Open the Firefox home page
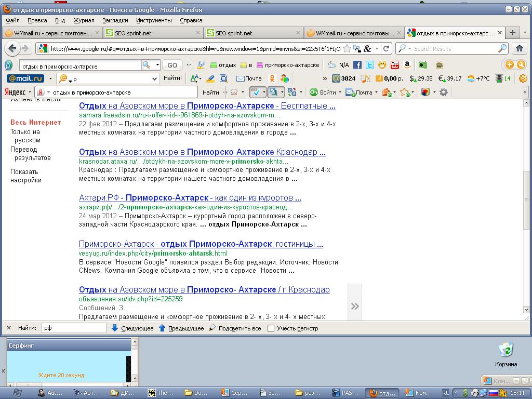Image resolution: width=532 pixels, height=399 pixels. (519, 48)
